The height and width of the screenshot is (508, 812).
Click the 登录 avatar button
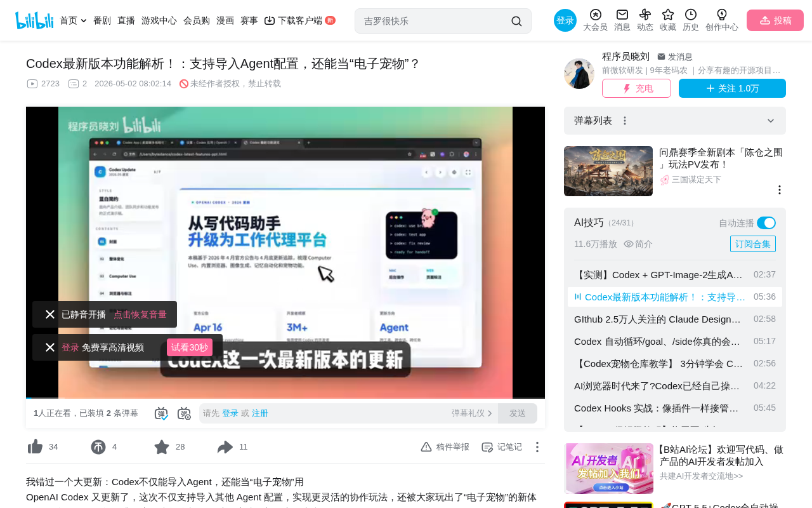565,20
